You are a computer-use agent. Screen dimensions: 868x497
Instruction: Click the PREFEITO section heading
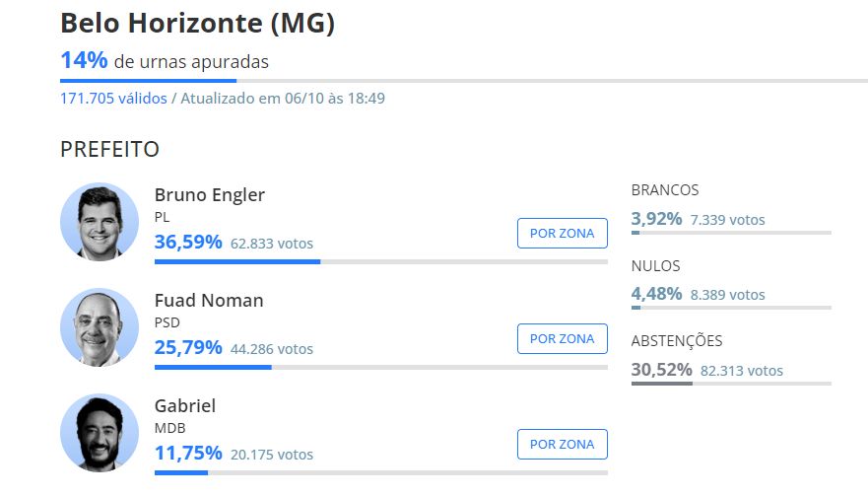click(109, 150)
